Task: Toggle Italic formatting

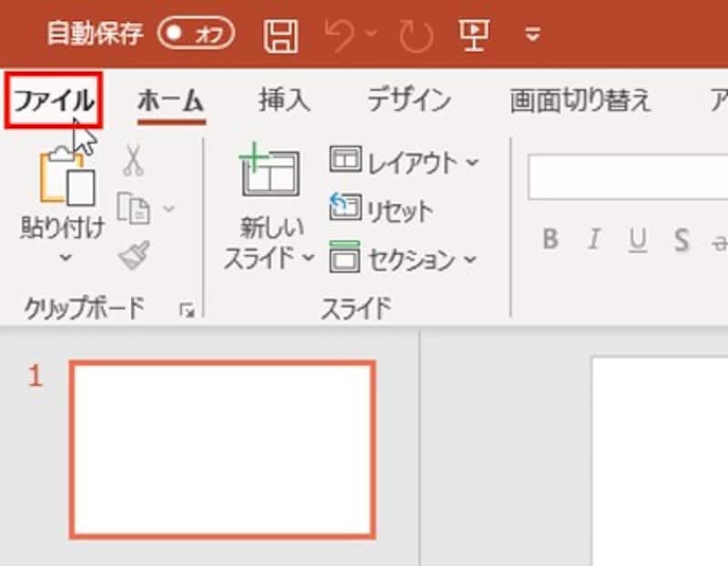Action: point(593,239)
